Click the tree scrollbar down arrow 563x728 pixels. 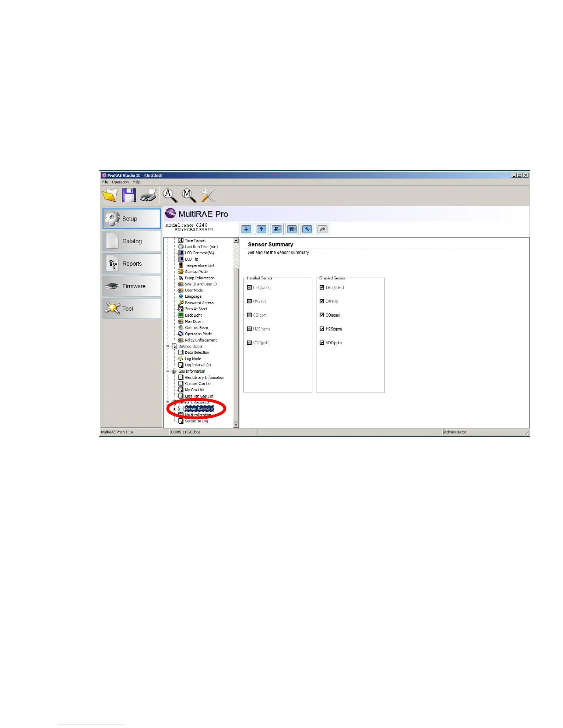click(x=236, y=425)
